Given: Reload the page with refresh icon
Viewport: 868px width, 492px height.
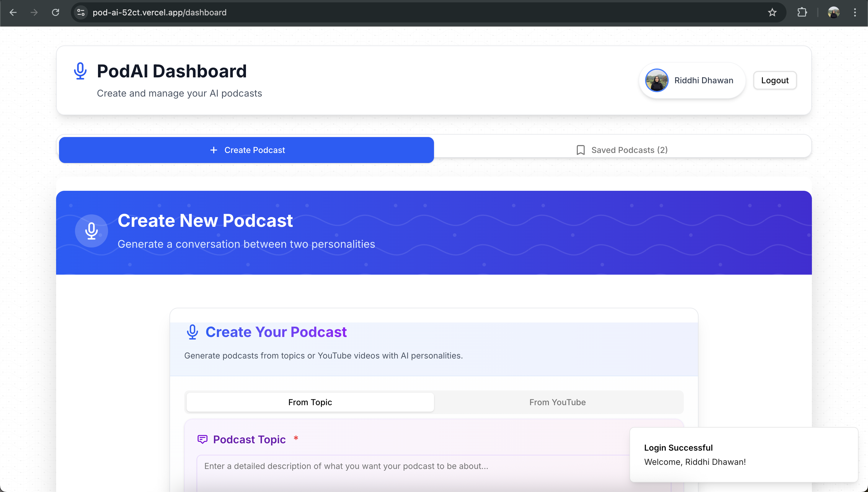Looking at the screenshot, I should pos(56,12).
